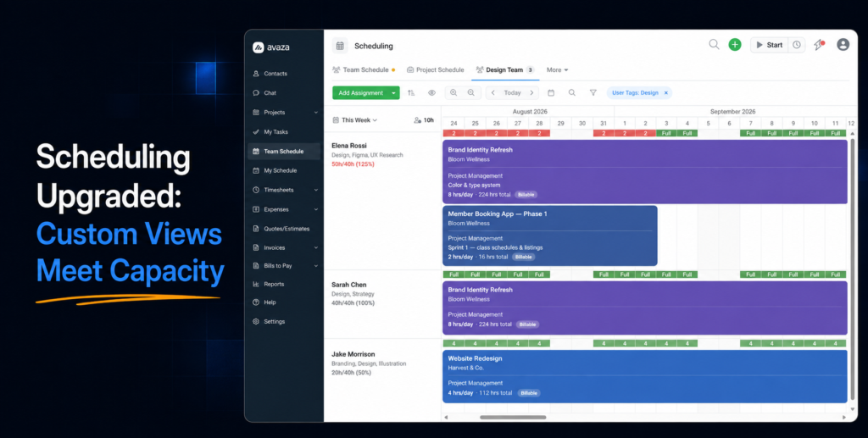Jump to Today
Viewport: 868px width, 438px height.
(512, 93)
